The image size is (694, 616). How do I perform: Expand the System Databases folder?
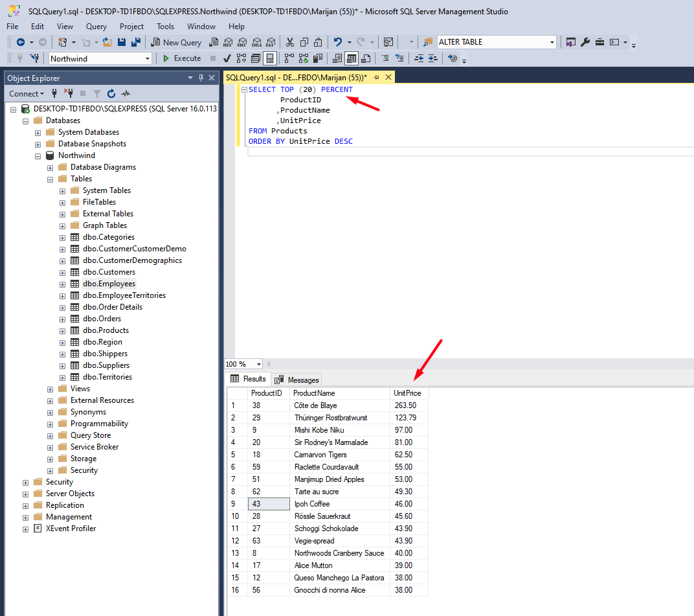(38, 133)
